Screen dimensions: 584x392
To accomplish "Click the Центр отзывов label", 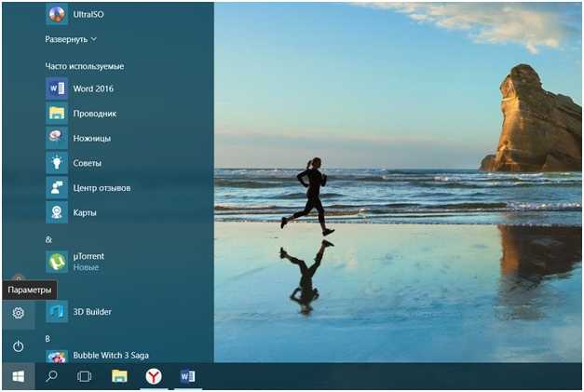I will coord(102,188).
